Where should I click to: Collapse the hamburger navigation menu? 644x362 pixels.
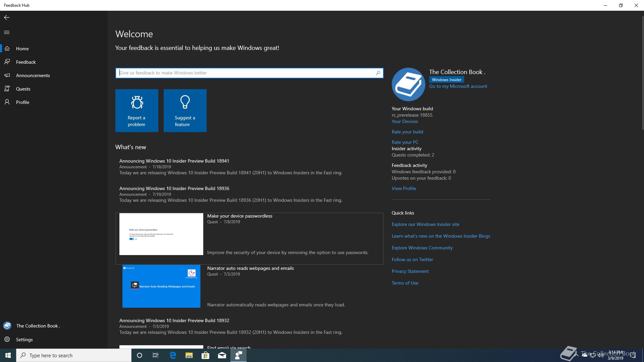tap(7, 33)
